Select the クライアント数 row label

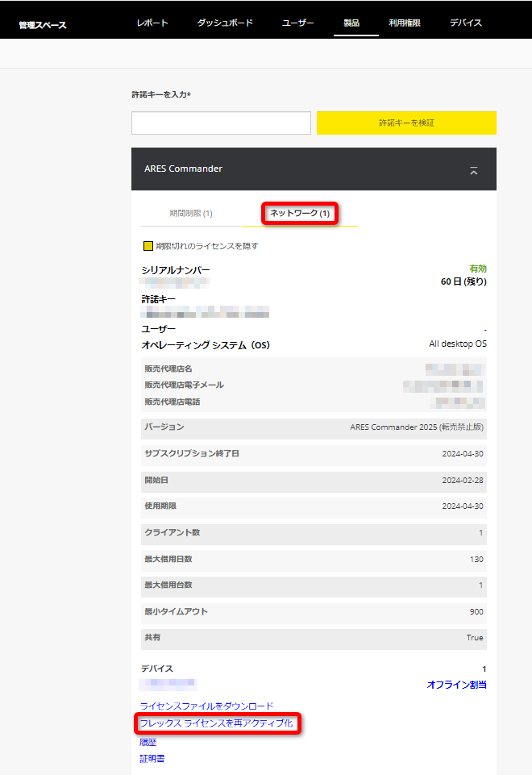pyautogui.click(x=172, y=532)
